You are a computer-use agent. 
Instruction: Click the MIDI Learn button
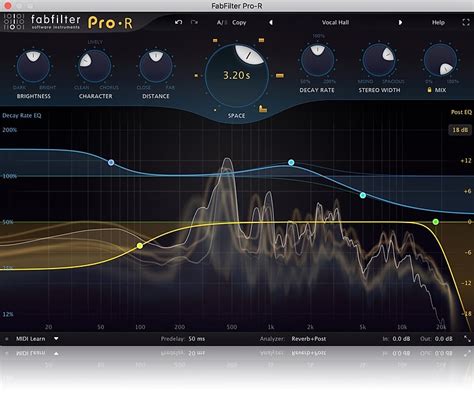pyautogui.click(x=30, y=339)
